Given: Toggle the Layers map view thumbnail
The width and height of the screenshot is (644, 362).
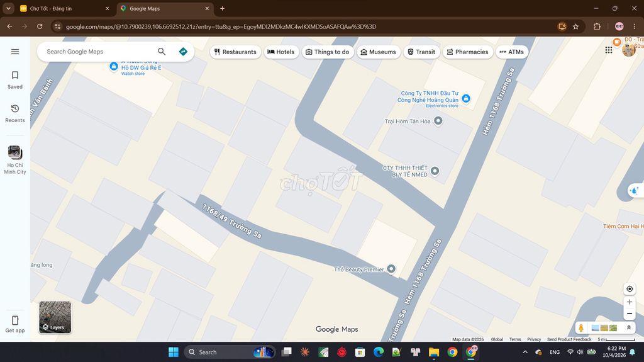Looking at the screenshot, I should point(55,317).
